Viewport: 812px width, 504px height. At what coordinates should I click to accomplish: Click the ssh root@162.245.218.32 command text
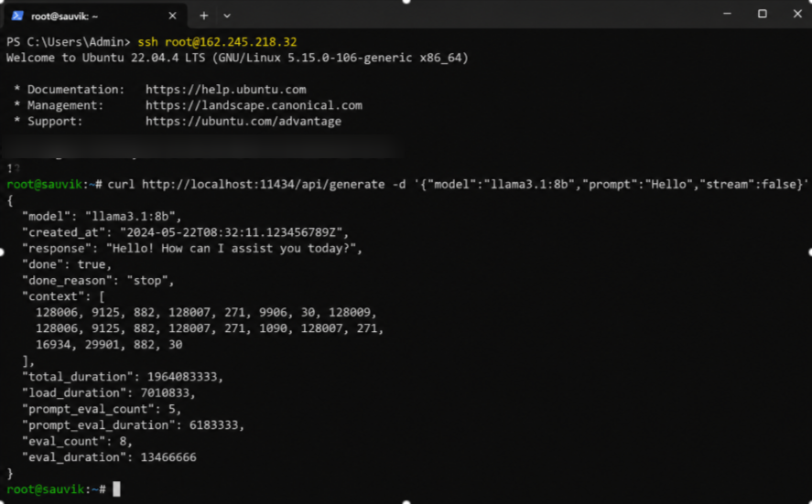pos(218,42)
